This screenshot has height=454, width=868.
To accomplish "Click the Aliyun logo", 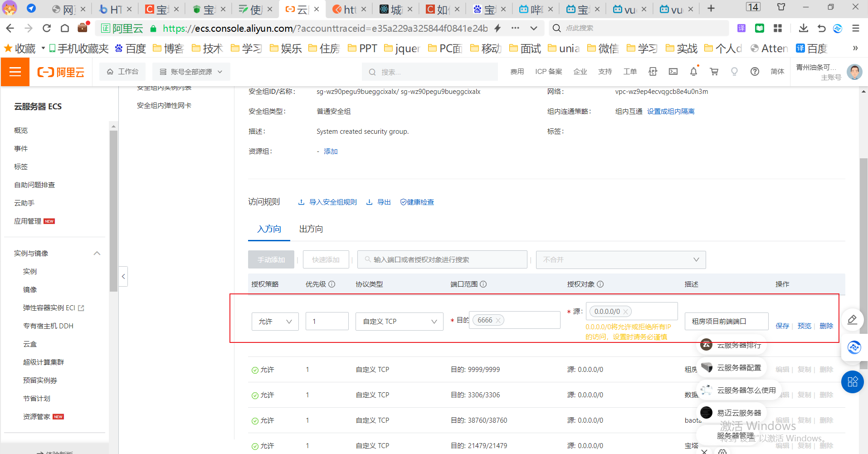I will 61,72.
